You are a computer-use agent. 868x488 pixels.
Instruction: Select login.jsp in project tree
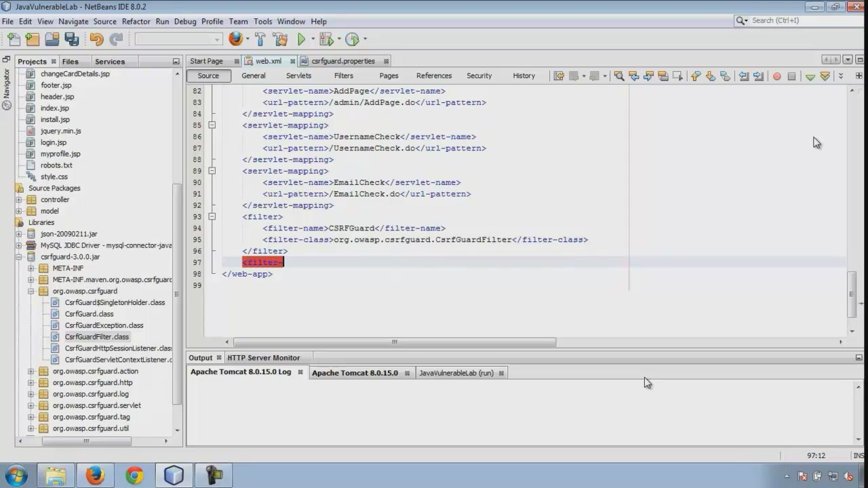(54, 142)
